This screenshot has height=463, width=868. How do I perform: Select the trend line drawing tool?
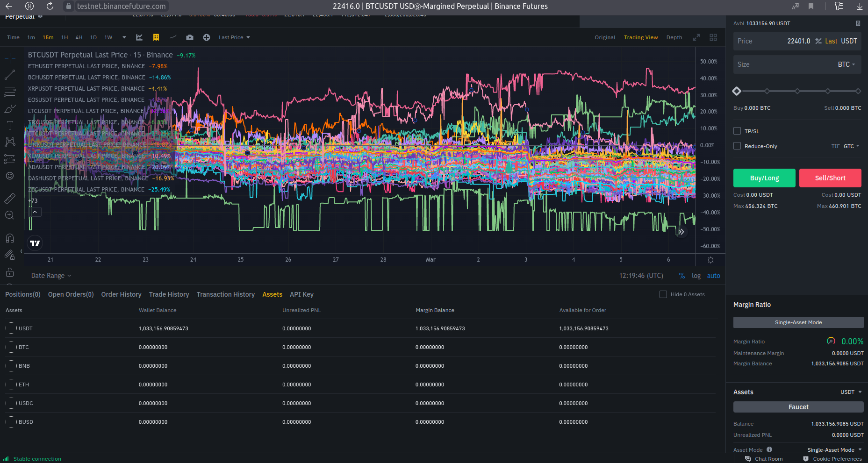click(x=10, y=74)
